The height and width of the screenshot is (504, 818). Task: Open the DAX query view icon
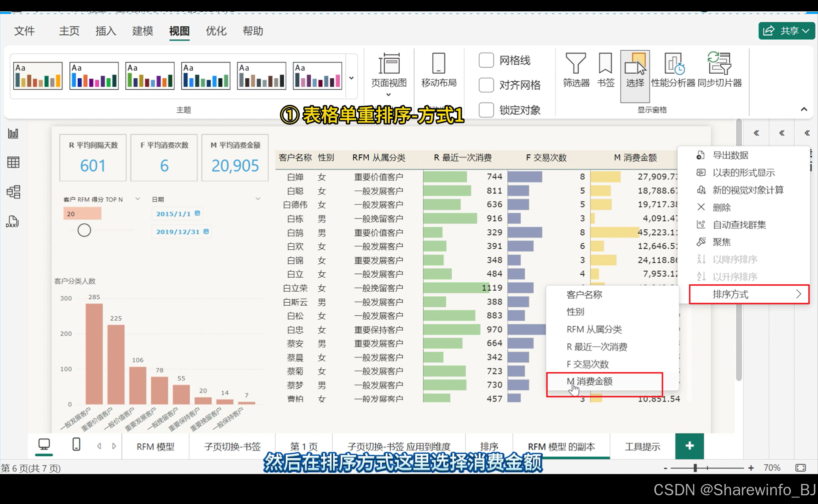(12, 222)
